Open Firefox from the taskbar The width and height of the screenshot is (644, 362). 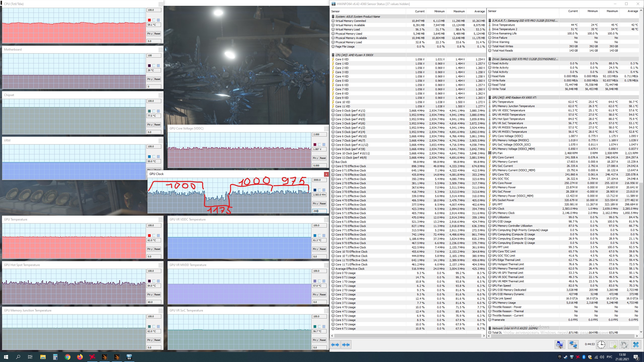(80, 357)
